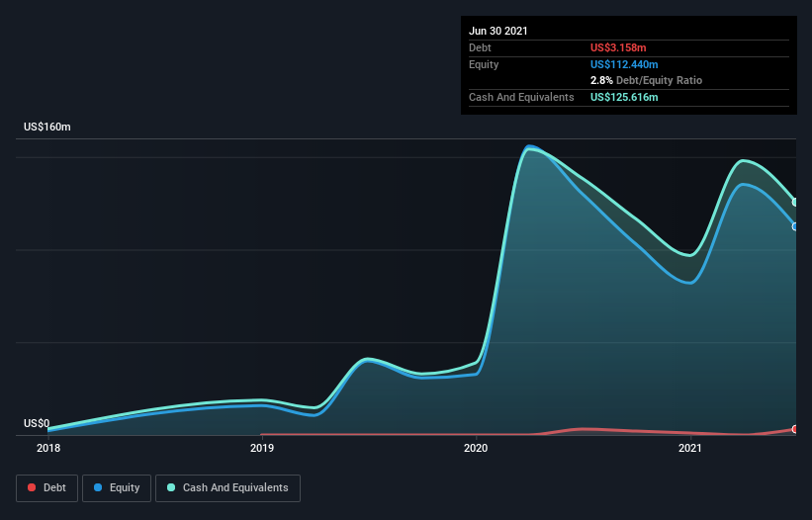
Task: Toggle Cash And Equivalents legend button
Action: (x=227, y=488)
